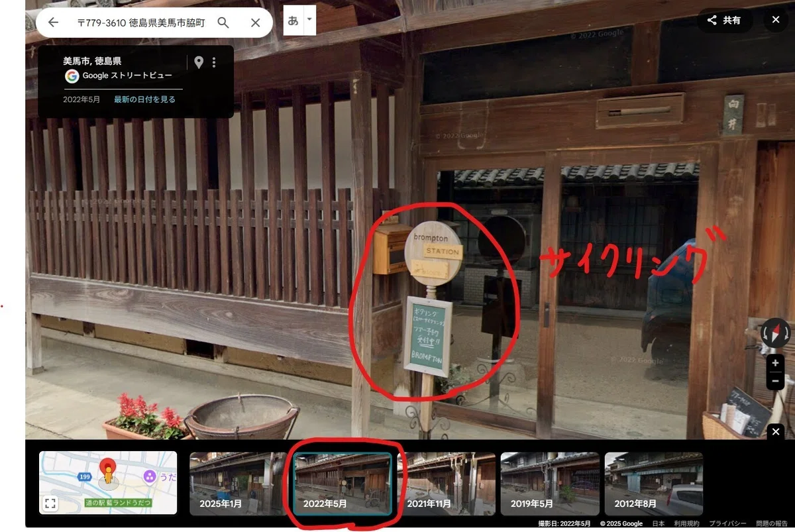795x532 pixels.
Task: Select the 2019年5月 imagery thumbnail
Action: pyautogui.click(x=550, y=484)
